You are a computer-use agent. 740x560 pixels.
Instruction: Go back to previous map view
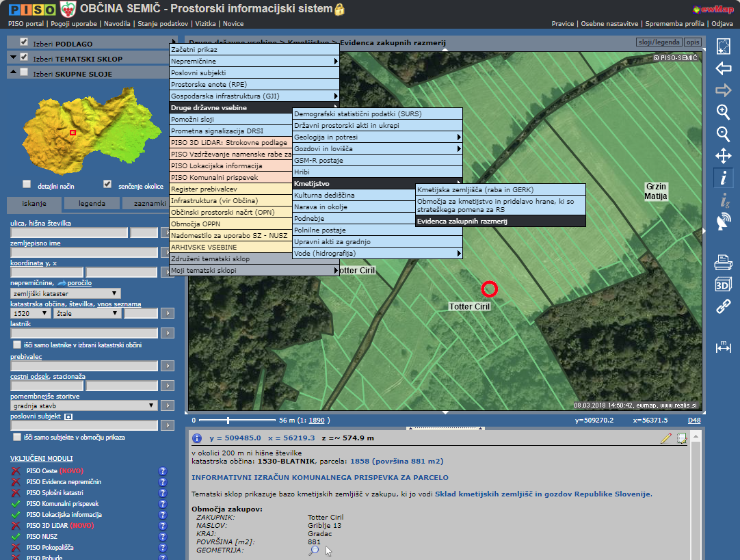(x=723, y=68)
